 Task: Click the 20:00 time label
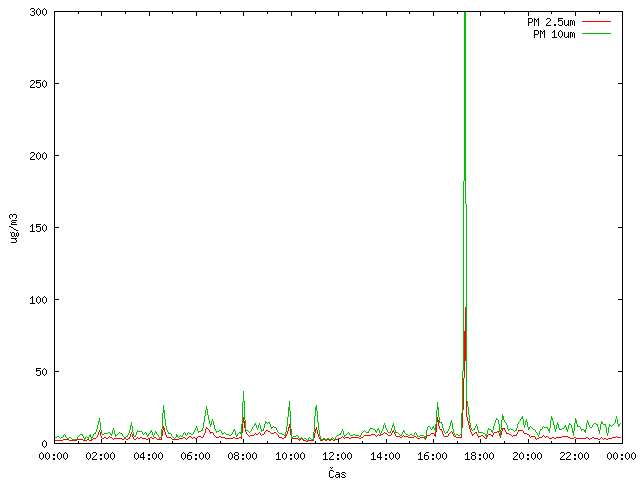point(527,456)
